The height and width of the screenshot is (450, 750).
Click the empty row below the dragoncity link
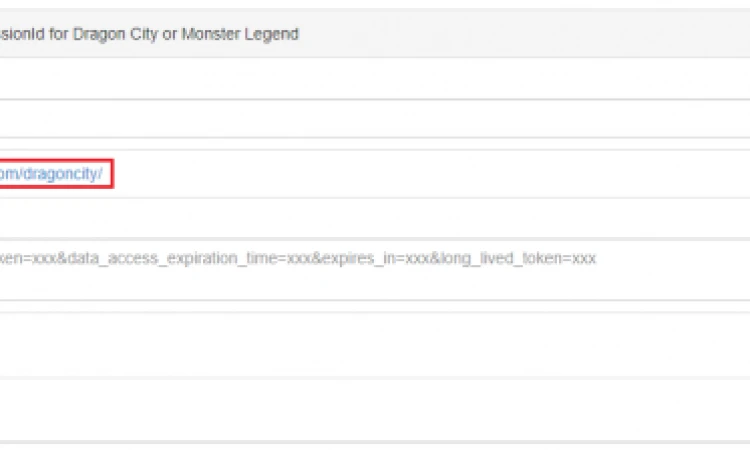(375, 218)
